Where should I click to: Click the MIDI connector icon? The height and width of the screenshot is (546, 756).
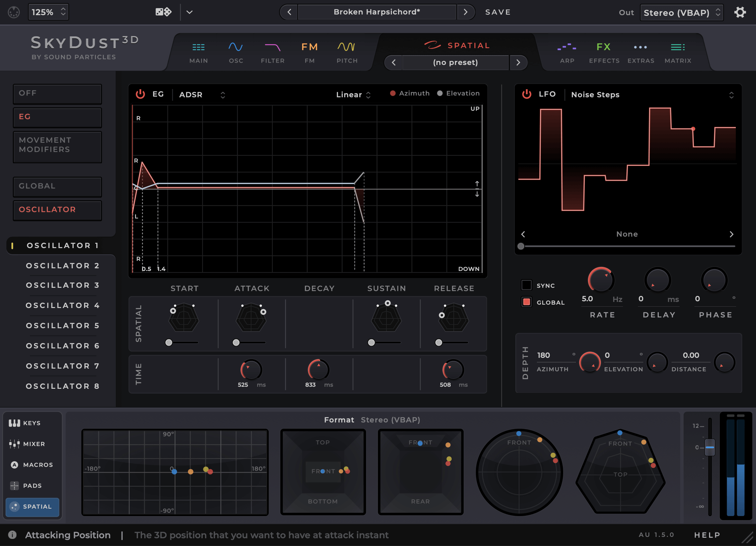14,12
